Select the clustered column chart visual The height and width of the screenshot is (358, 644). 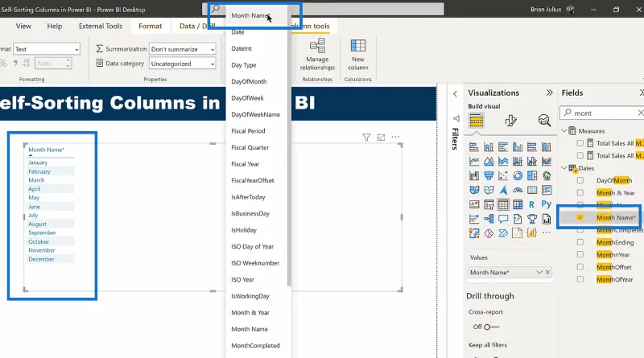518,147
